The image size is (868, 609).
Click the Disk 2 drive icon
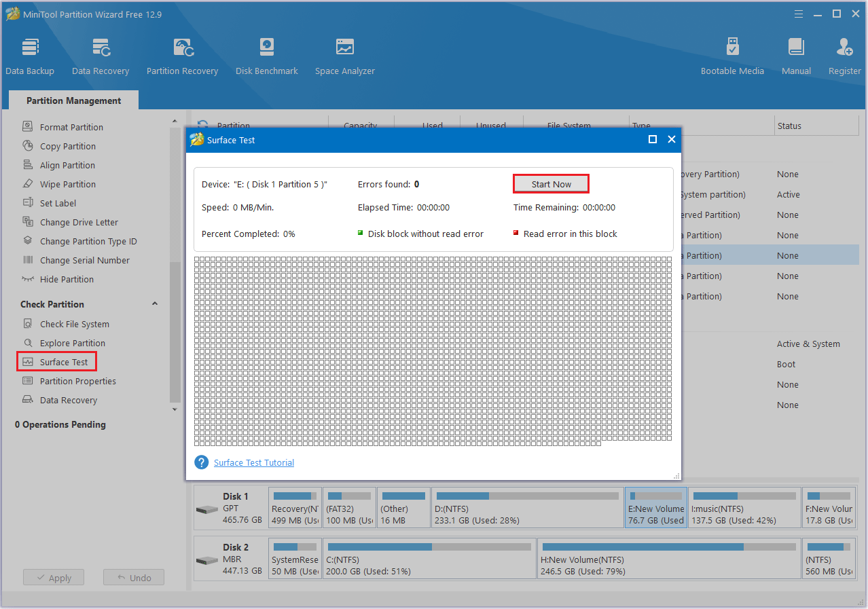click(x=206, y=560)
